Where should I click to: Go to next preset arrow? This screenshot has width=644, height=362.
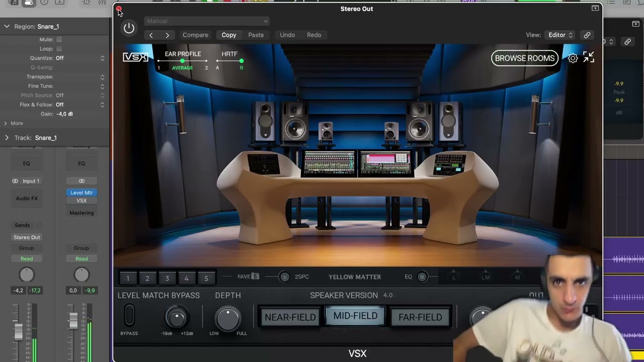167,35
